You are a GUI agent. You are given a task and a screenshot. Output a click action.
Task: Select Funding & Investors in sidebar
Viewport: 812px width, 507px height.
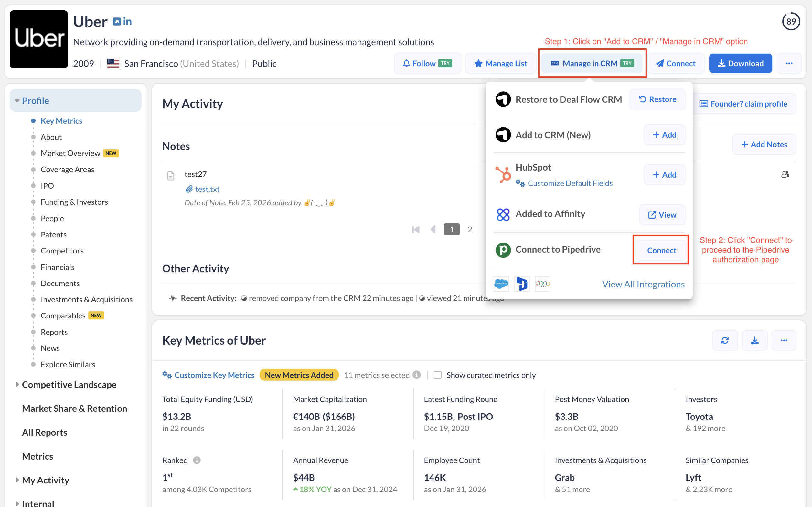pos(74,202)
